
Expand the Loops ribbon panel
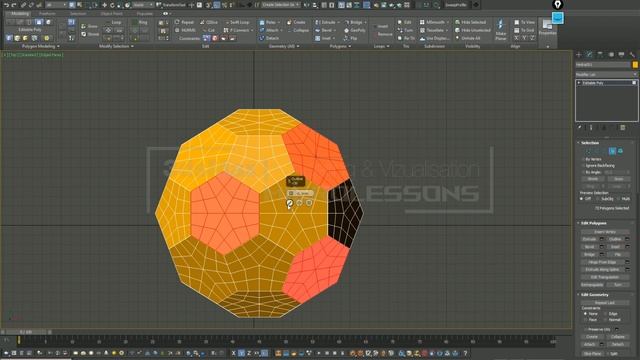point(382,47)
